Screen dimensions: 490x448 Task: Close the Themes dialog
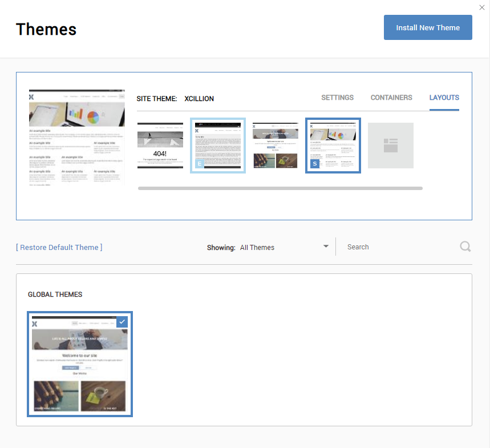pos(482,7)
